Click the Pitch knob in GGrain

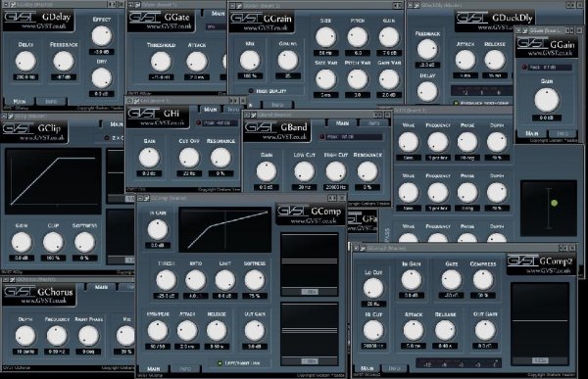[x=358, y=37]
